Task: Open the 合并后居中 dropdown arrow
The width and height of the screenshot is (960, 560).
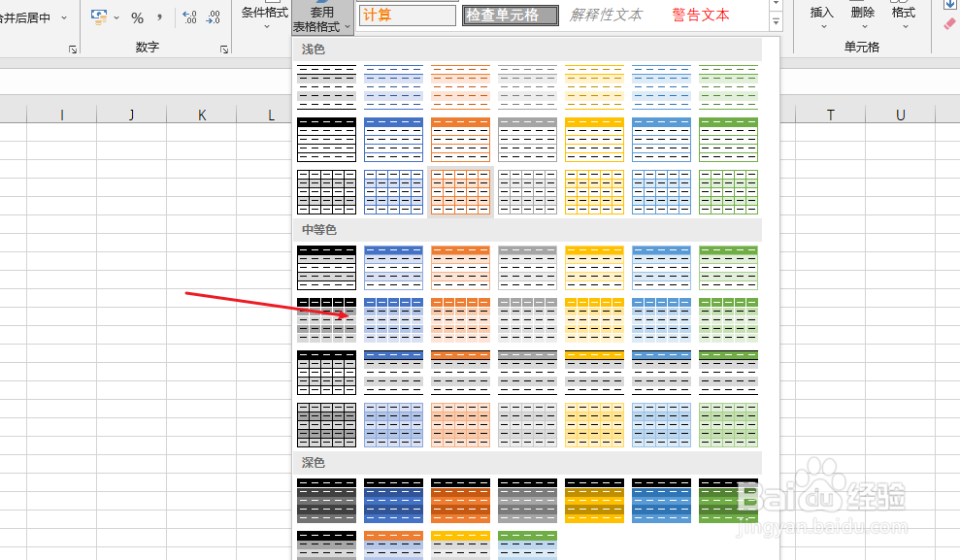Action: point(64,16)
